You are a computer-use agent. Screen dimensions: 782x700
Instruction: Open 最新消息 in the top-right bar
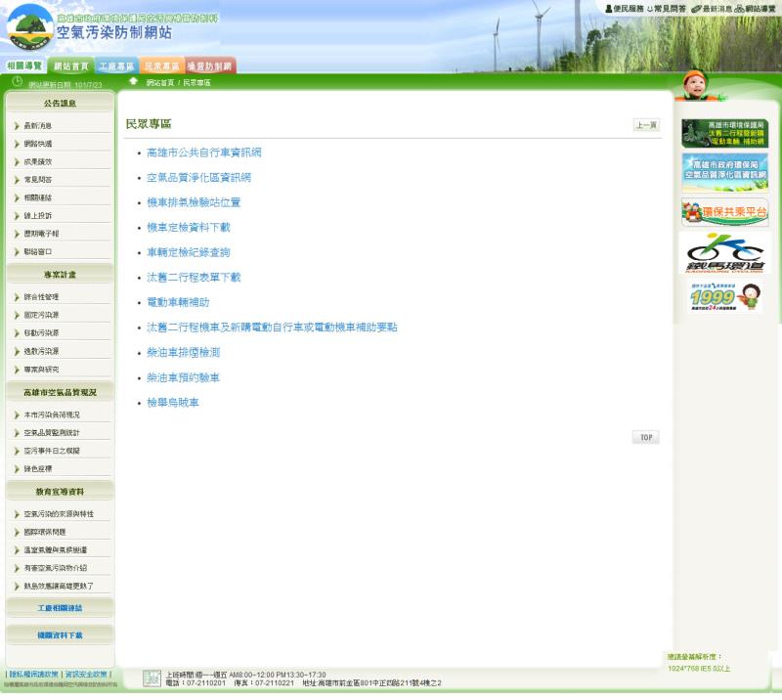712,9
